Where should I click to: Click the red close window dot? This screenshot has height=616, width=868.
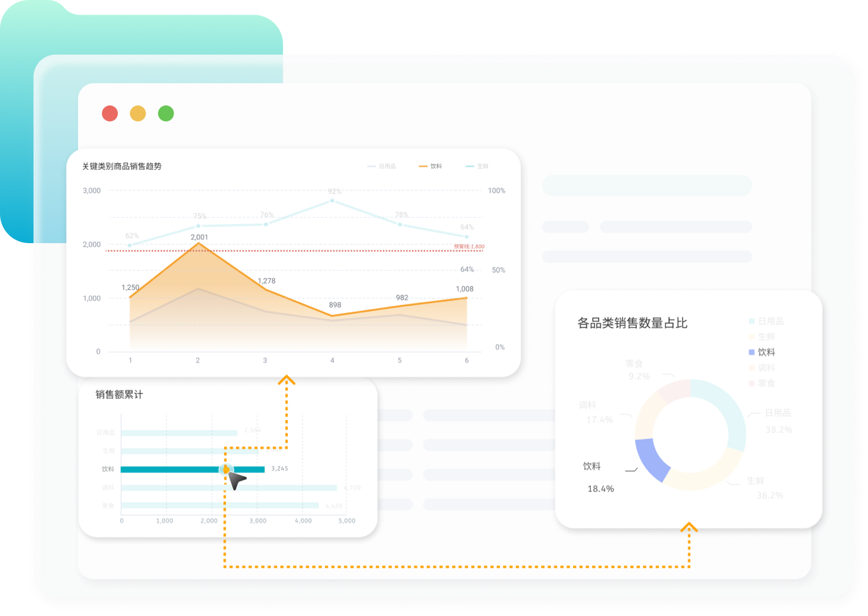(110, 113)
